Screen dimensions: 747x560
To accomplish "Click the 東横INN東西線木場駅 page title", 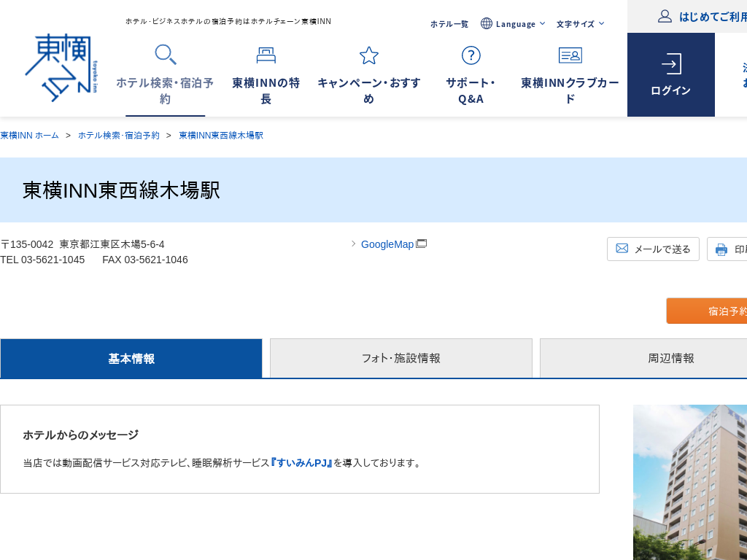I will [122, 190].
